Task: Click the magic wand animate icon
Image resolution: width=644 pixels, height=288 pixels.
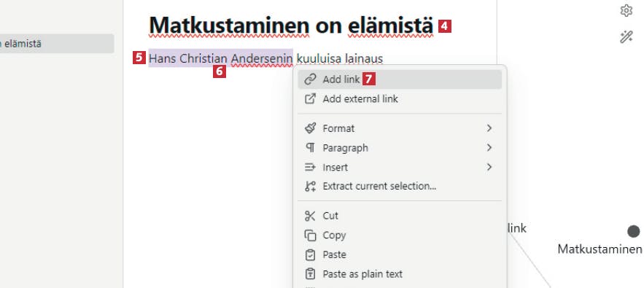Action: (x=626, y=37)
